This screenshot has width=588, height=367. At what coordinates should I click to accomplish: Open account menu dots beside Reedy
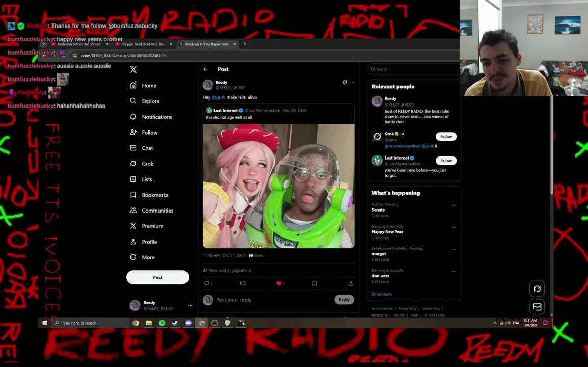(190, 305)
